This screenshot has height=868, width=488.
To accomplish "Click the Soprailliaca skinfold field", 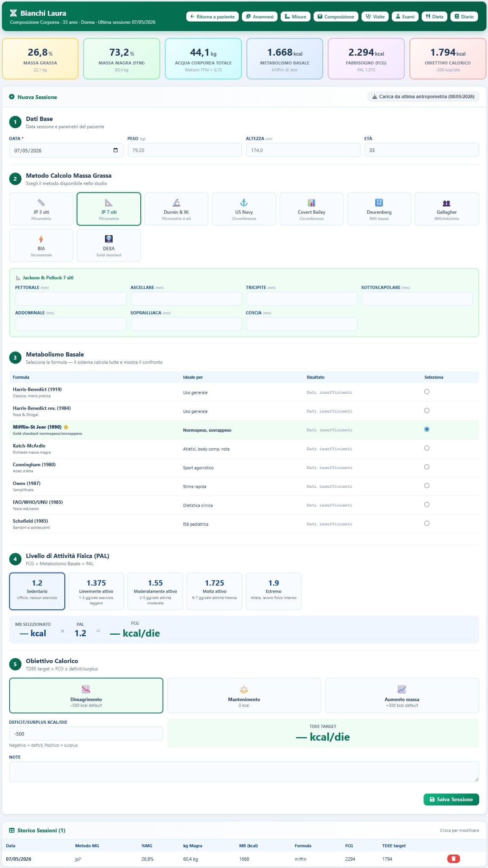I will (186, 324).
